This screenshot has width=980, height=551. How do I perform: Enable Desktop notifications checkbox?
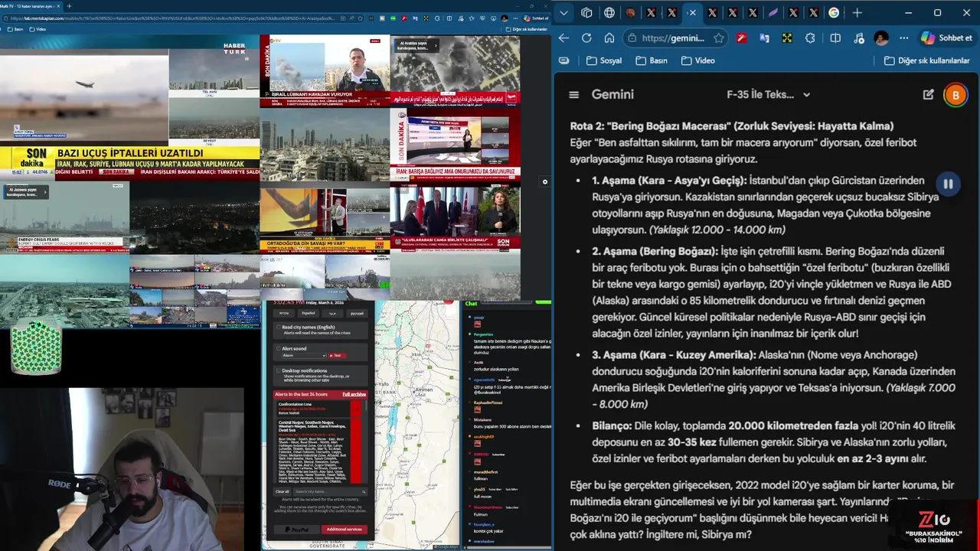coord(278,371)
